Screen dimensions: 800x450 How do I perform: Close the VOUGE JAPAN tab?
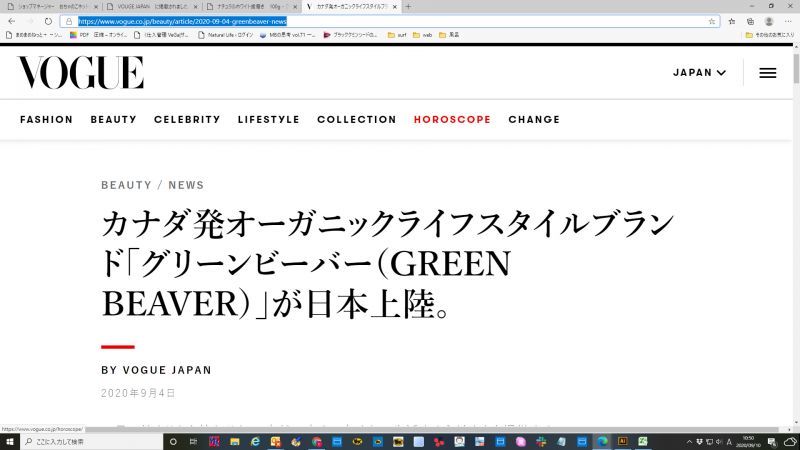click(195, 7)
